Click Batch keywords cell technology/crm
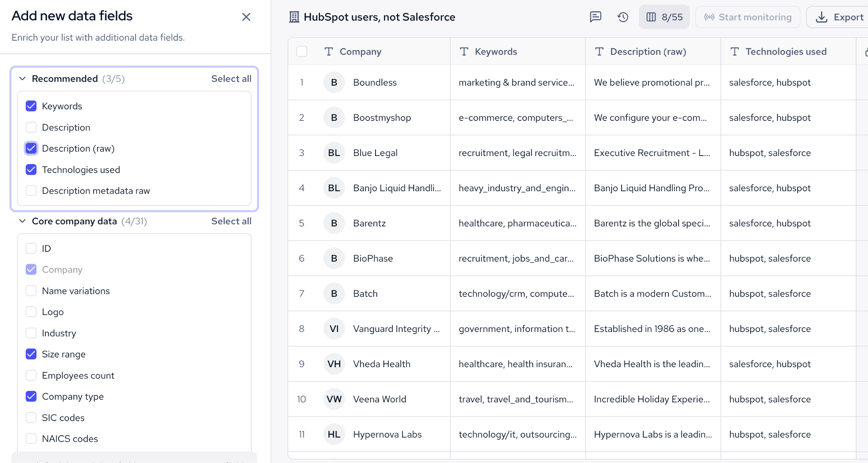 [516, 293]
